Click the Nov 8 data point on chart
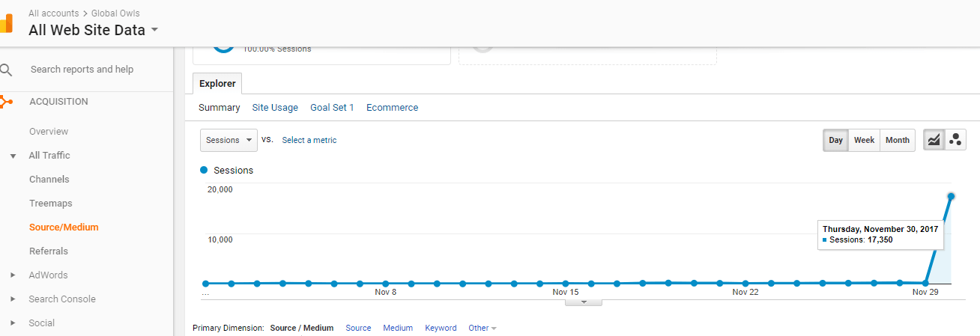This screenshot has height=336, width=980. point(385,284)
